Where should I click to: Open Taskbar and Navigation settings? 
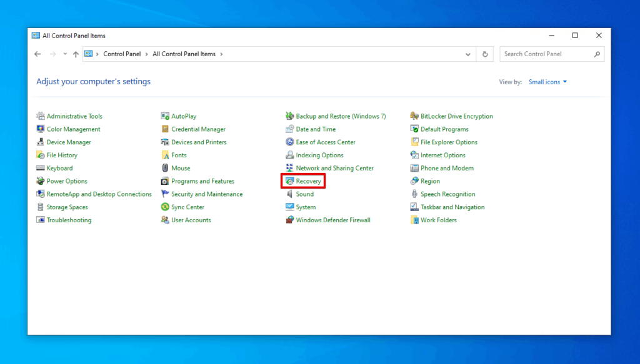pos(451,207)
